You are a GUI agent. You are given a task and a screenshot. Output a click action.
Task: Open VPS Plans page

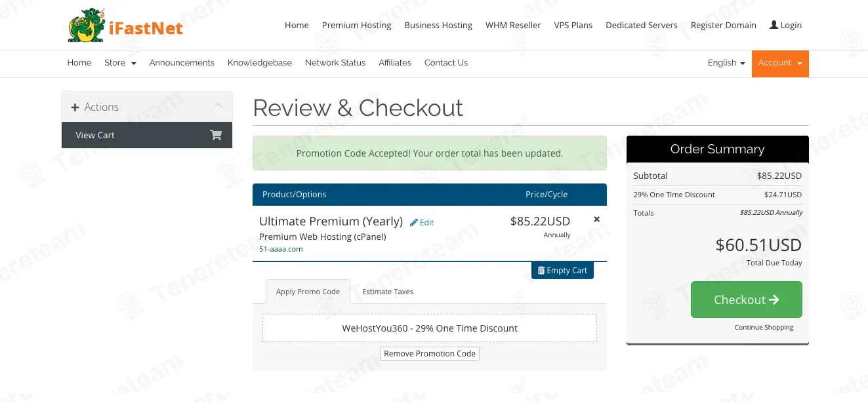tap(573, 26)
